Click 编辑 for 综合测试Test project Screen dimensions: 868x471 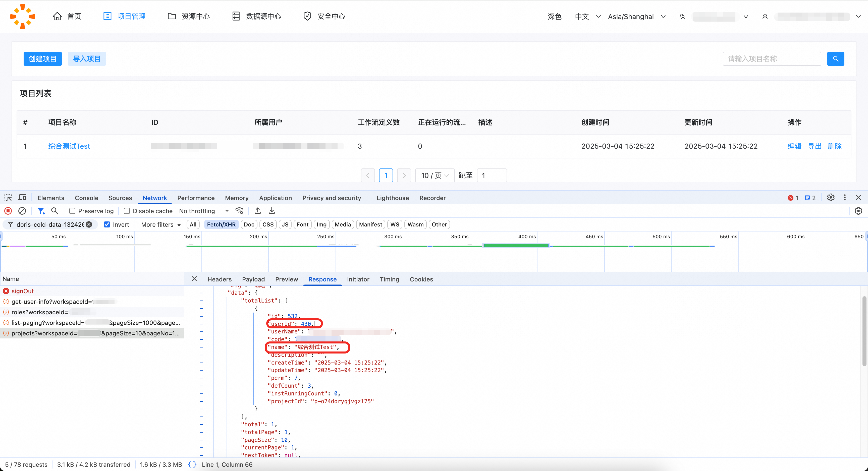coord(794,146)
